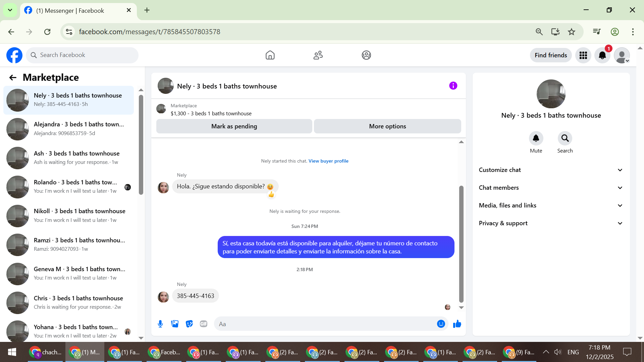
Task: Search within the conversation
Action: pos(565,138)
